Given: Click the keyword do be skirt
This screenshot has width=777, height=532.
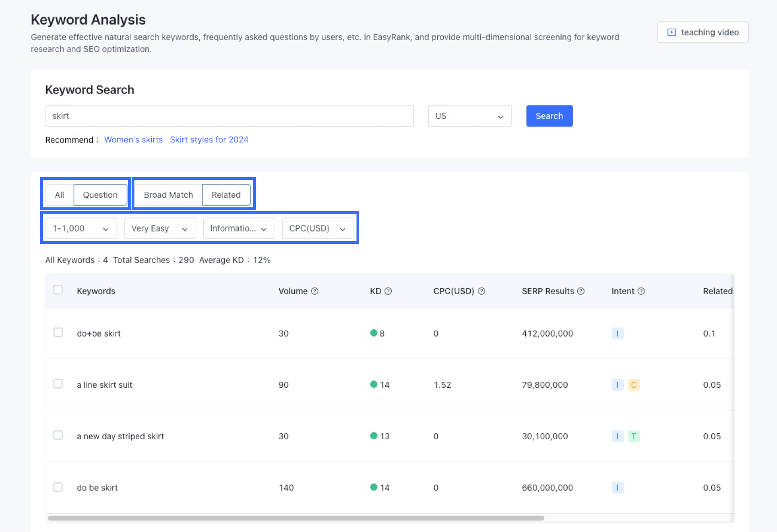Looking at the screenshot, I should pos(97,488).
